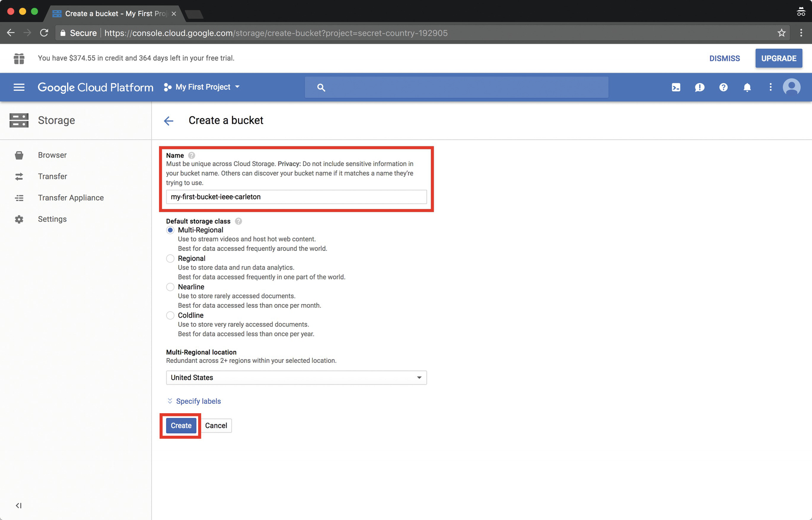Click the browser address bar URL

pyautogui.click(x=276, y=33)
